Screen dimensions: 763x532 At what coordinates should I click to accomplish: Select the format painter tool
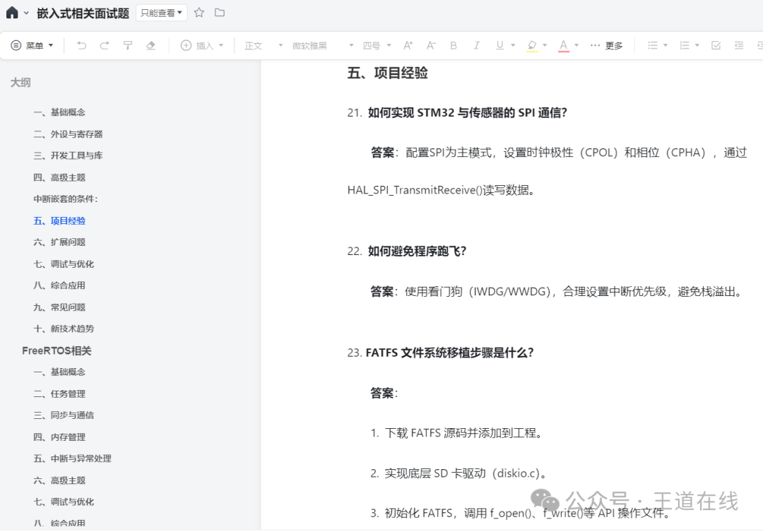(128, 45)
